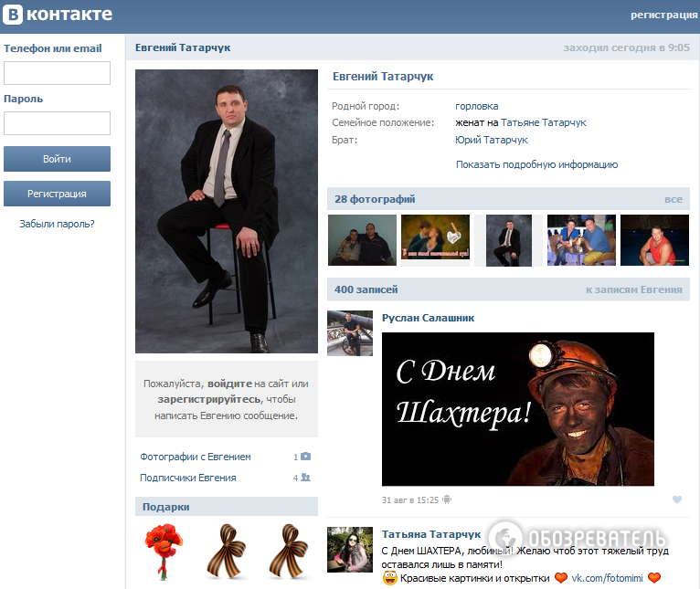
Task: Click 'регистрация' in the top header
Action: [x=663, y=15]
